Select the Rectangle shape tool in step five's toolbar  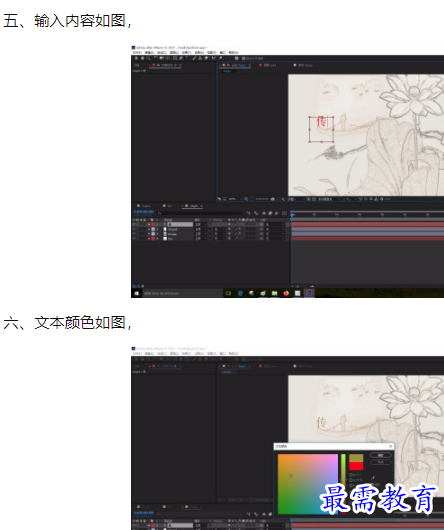click(175, 58)
